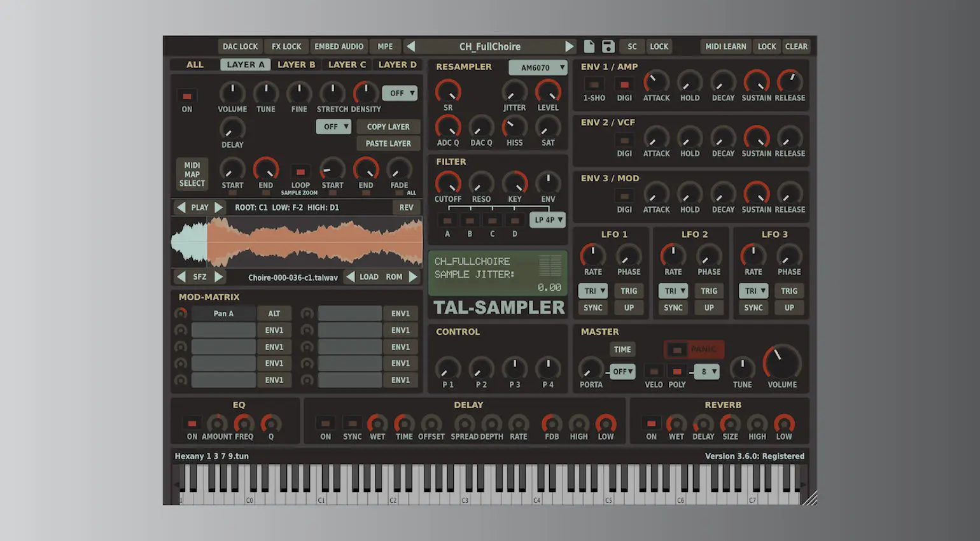Open the AM6070 resampler model dropdown

[538, 67]
